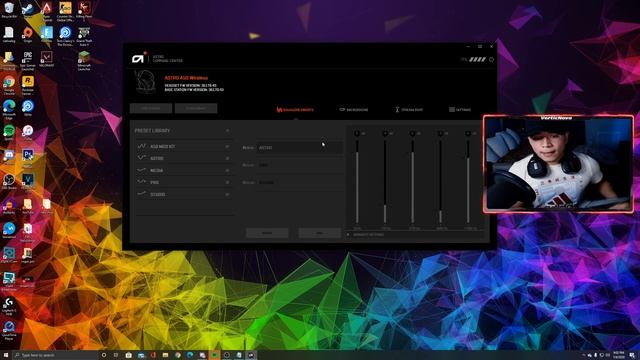This screenshot has height=360, width=640.
Task: Open the third preset slot dropdown
Action: [300, 182]
